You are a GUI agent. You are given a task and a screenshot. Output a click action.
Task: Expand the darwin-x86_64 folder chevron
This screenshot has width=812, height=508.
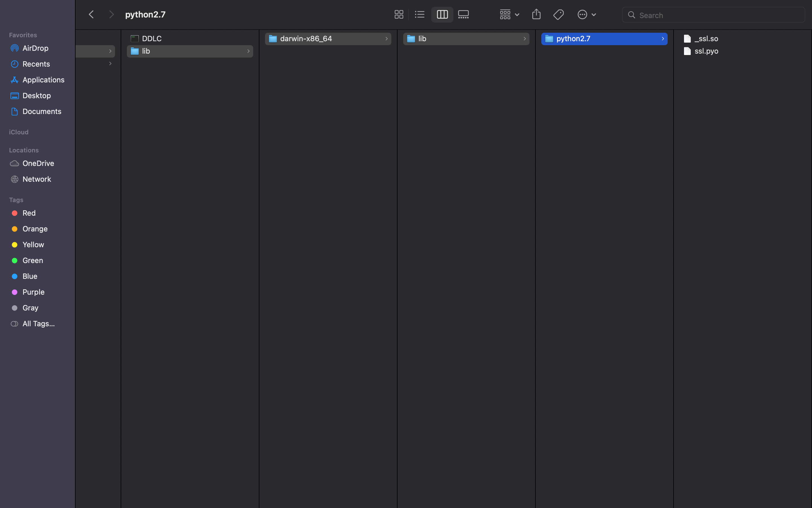[387, 39]
